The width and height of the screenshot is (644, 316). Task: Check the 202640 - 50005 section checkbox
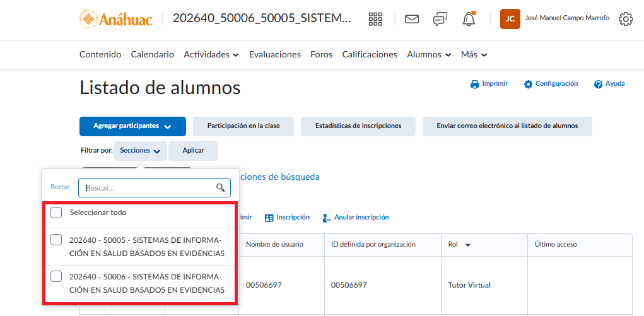[56, 240]
